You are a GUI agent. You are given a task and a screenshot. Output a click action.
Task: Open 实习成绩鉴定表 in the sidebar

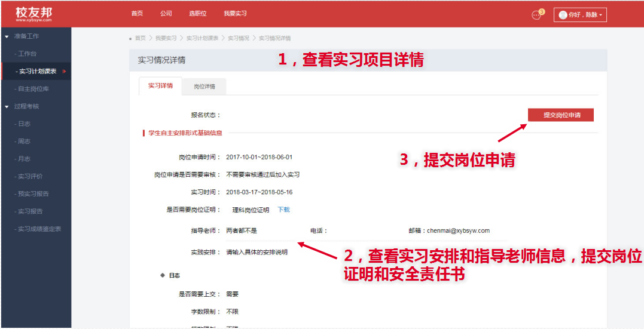39,229
